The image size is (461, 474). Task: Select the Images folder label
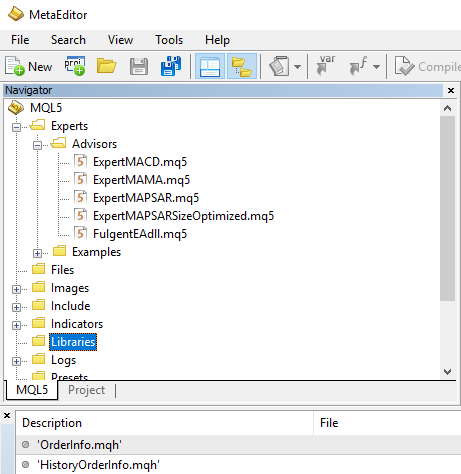[x=70, y=288]
